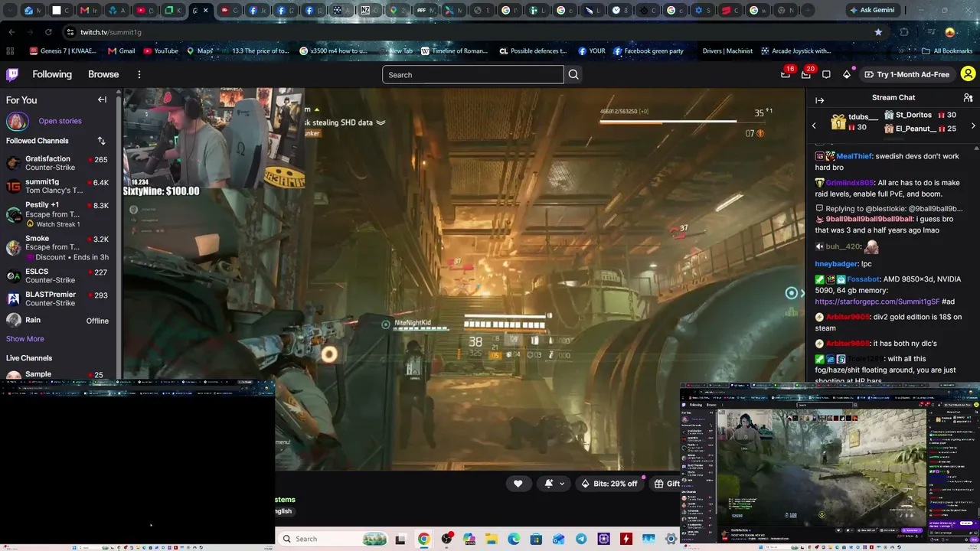Open offline Rain channel in sidebar

59,321
